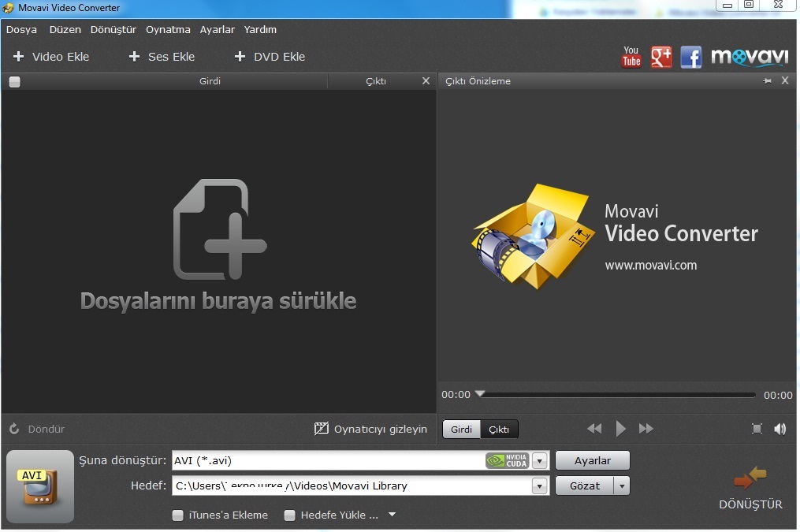Screen dimensions: 800x532
Task: Click the Döndür rotate icon
Action: [x=13, y=428]
